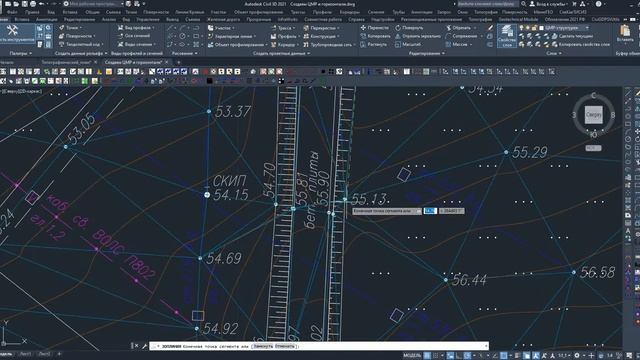Expand the Слои (Layers) panel
This screenshot has width=640, height=360.
pyautogui.click(x=553, y=53)
